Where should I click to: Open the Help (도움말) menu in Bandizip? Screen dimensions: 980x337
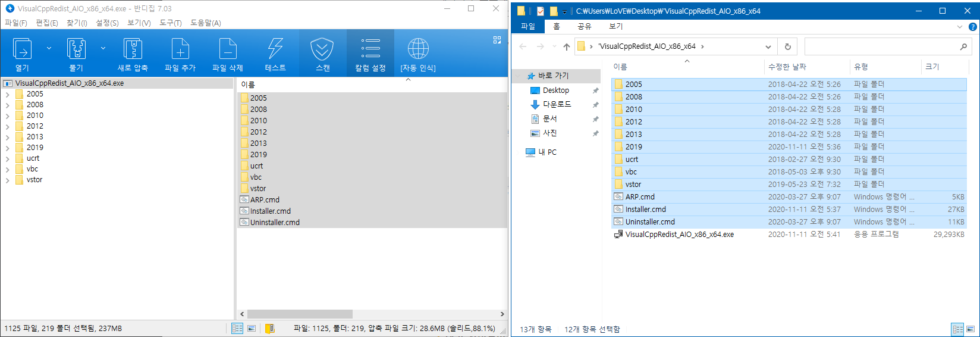[x=206, y=23]
